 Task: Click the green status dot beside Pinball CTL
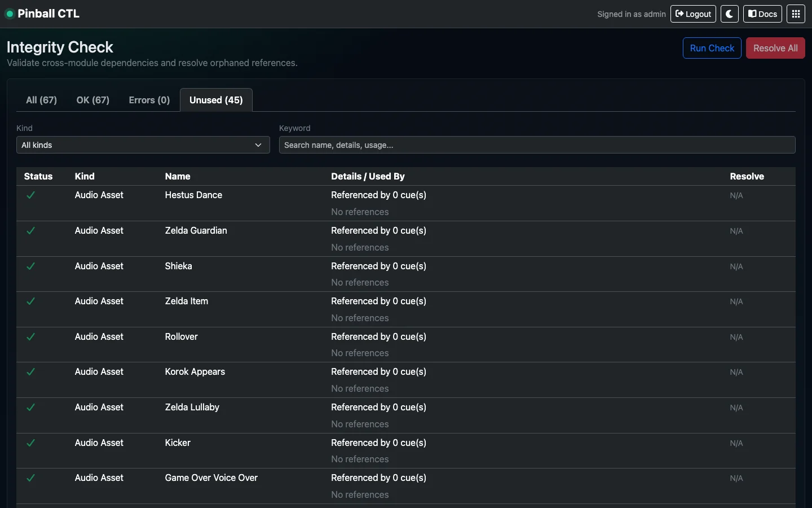coord(10,14)
